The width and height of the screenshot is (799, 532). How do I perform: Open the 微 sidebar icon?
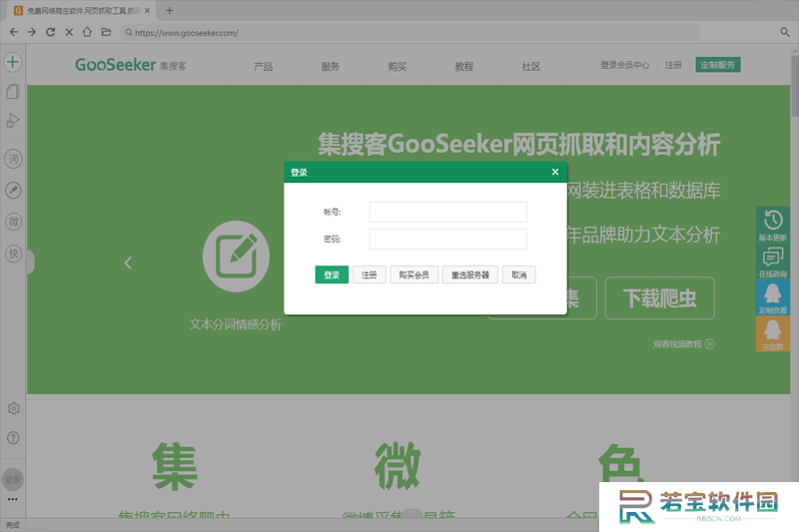(x=13, y=222)
